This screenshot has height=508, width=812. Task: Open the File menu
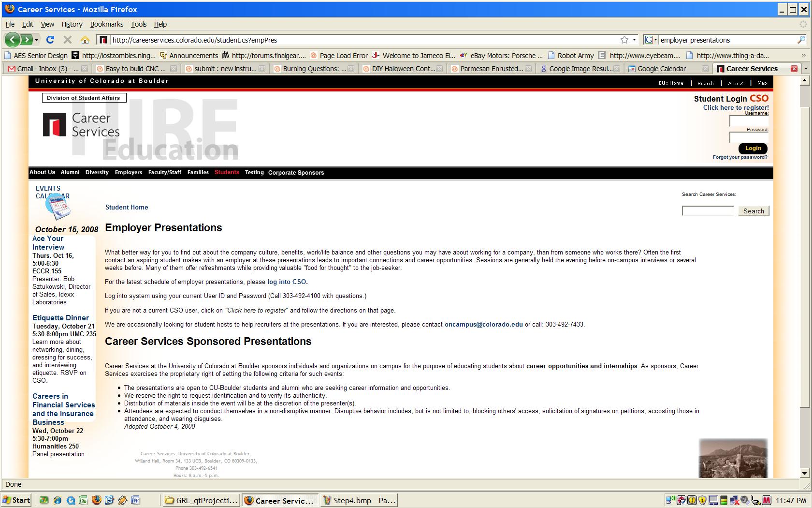pyautogui.click(x=10, y=24)
